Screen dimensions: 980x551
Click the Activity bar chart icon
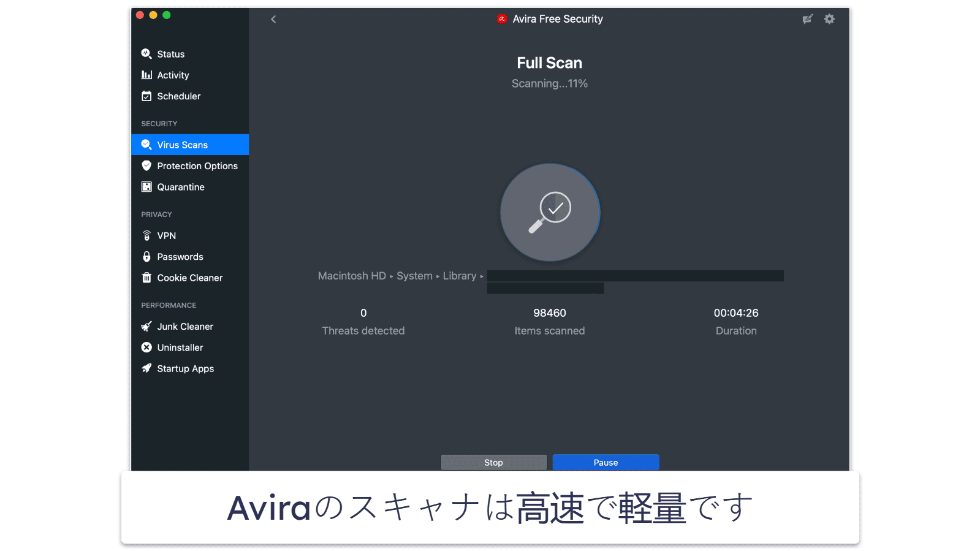(x=146, y=75)
